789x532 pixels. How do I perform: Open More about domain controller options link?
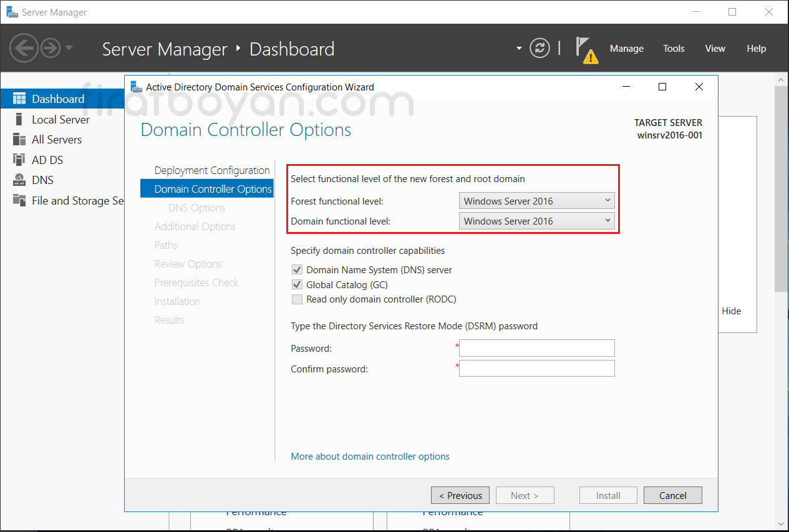click(x=370, y=457)
